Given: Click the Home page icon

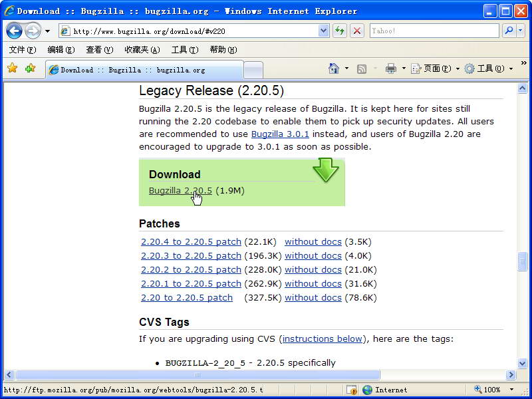Looking at the screenshot, I should click(334, 68).
